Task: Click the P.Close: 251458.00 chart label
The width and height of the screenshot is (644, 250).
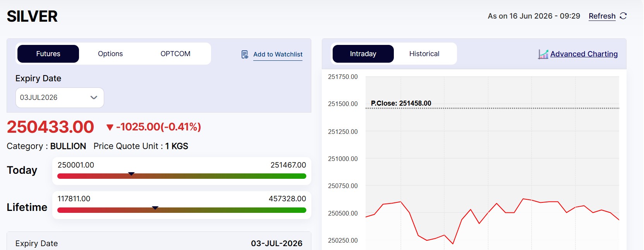Action: click(401, 103)
